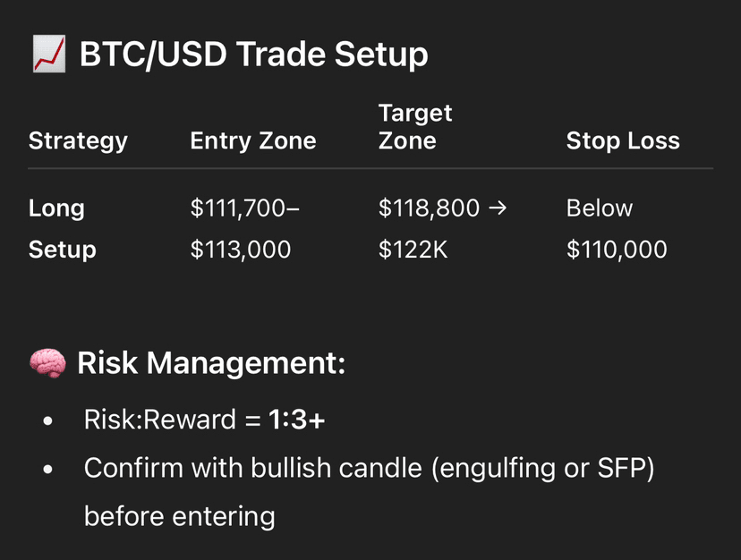
Task: Select the Target Zone column header
Action: (x=415, y=127)
